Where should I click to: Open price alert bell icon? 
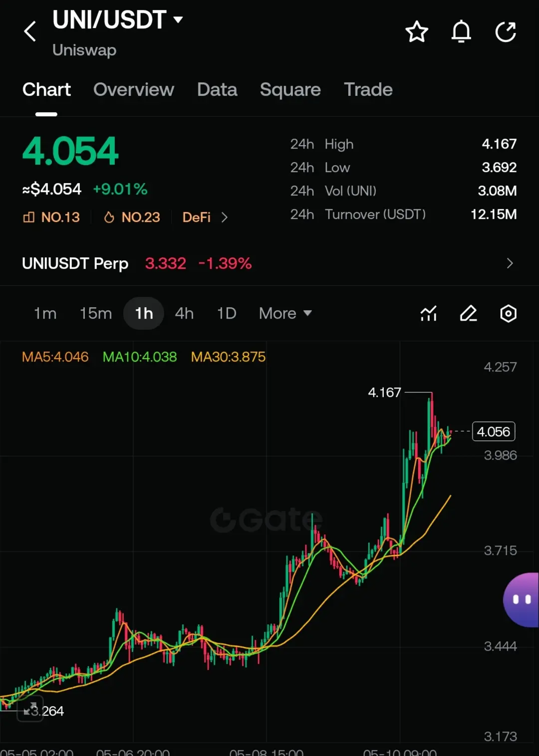[x=461, y=32]
